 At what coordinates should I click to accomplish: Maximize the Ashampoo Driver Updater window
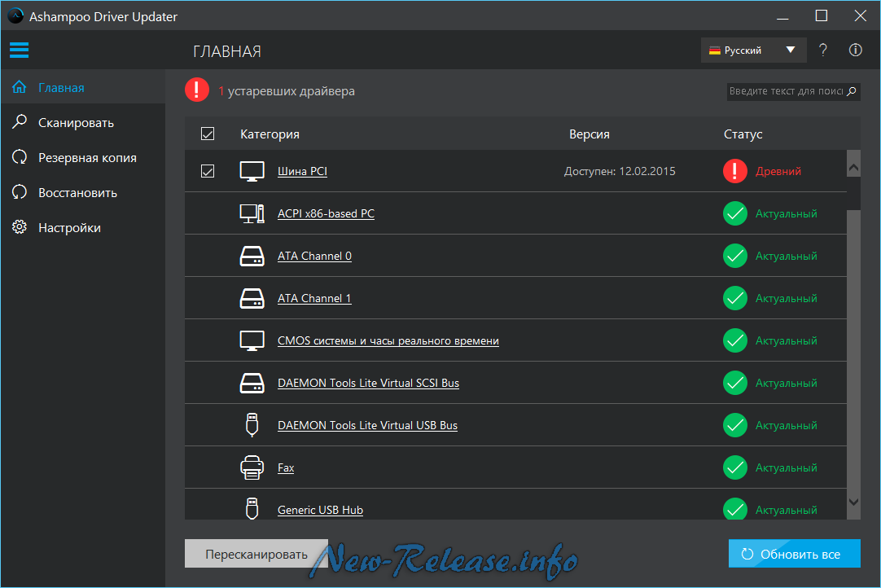821,15
